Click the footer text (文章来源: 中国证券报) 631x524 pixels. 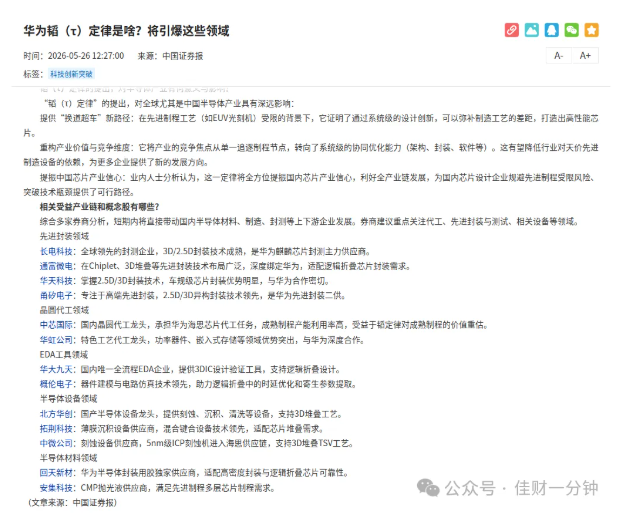(72, 503)
